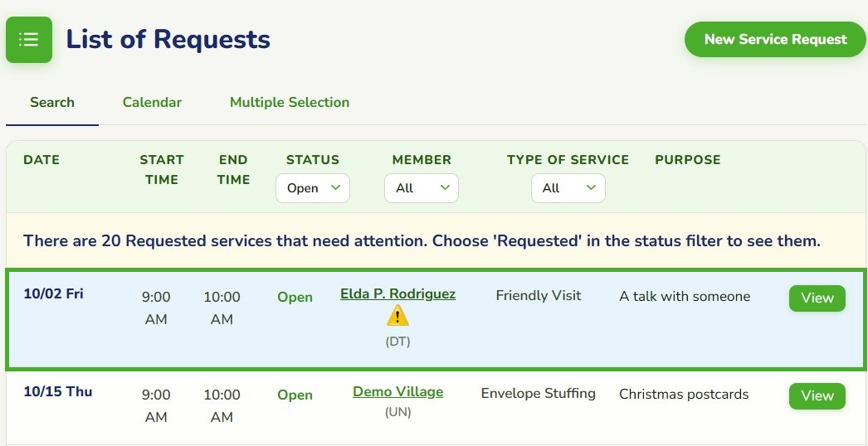The height and width of the screenshot is (446, 868).
Task: Click the yellow warning triangle icon
Action: [x=397, y=317]
